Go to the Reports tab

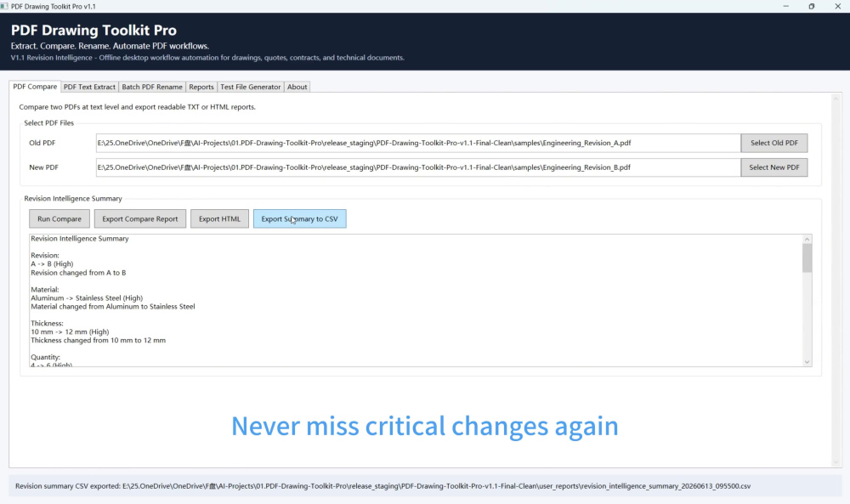(201, 87)
